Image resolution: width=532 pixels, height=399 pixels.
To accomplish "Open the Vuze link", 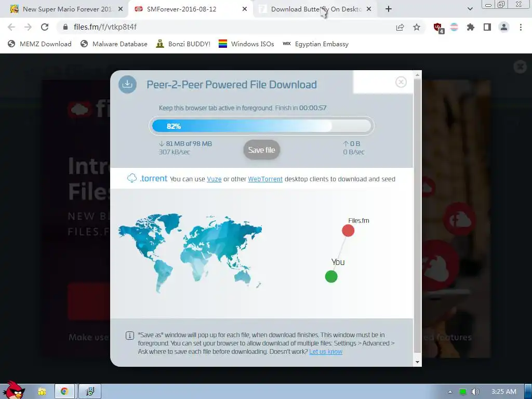I will coord(214,179).
